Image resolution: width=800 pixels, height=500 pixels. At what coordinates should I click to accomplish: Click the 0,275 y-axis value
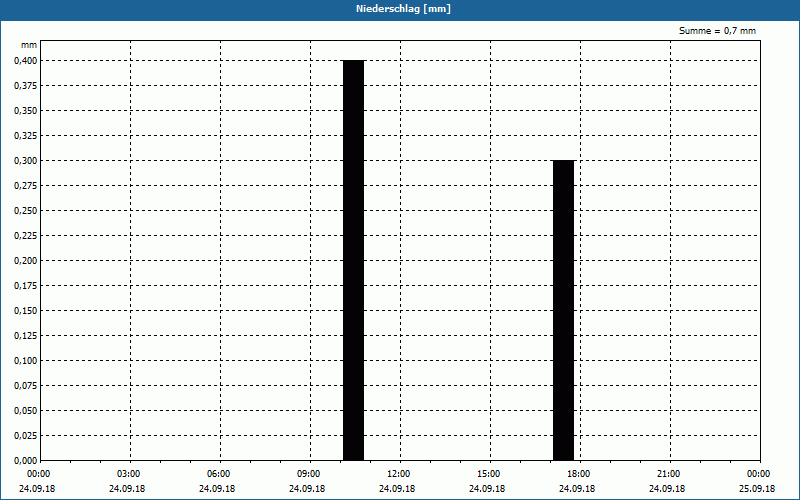[x=26, y=186]
